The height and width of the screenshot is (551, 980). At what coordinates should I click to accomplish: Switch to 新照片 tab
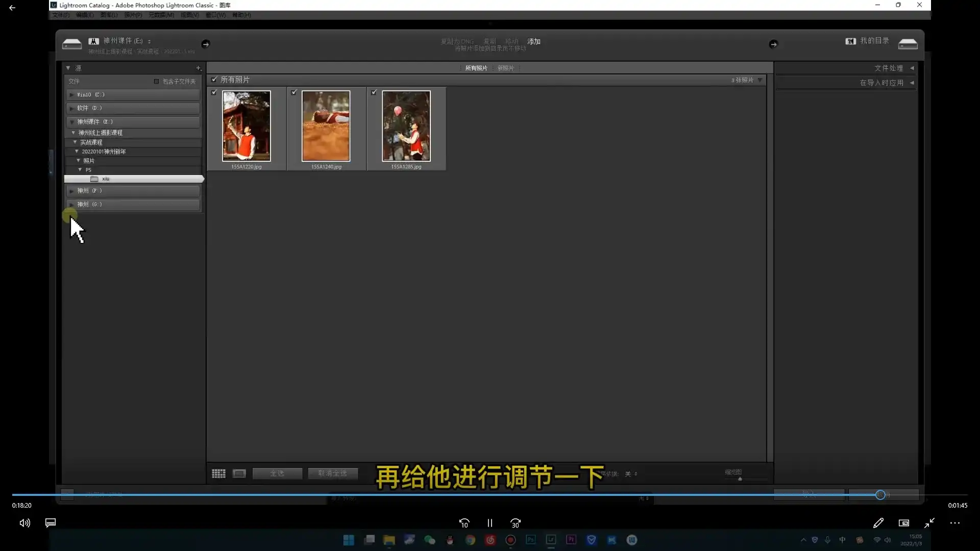coord(505,68)
